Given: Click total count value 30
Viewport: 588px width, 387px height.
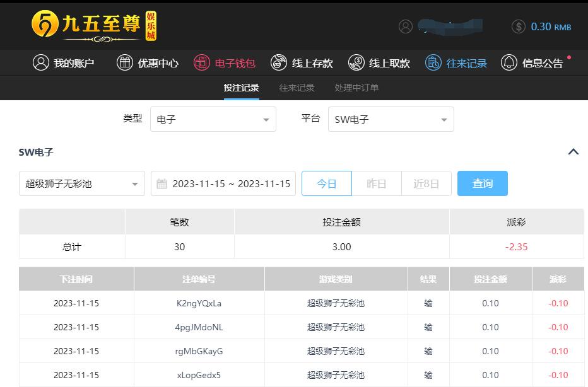Looking at the screenshot, I should 180,247.
